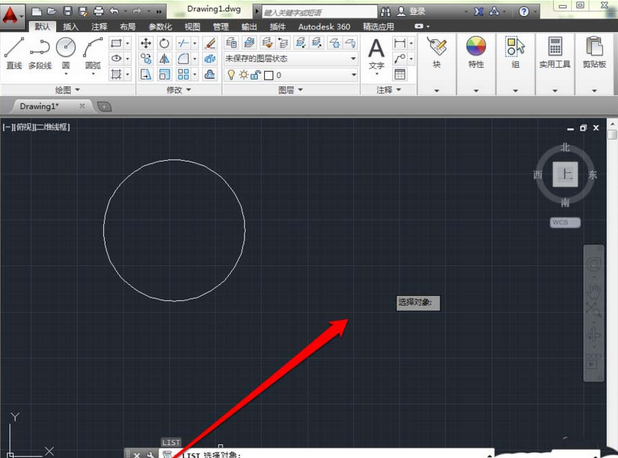Click the 登录 (Sign in) button
Image resolution: width=618 pixels, height=458 pixels.
(418, 10)
